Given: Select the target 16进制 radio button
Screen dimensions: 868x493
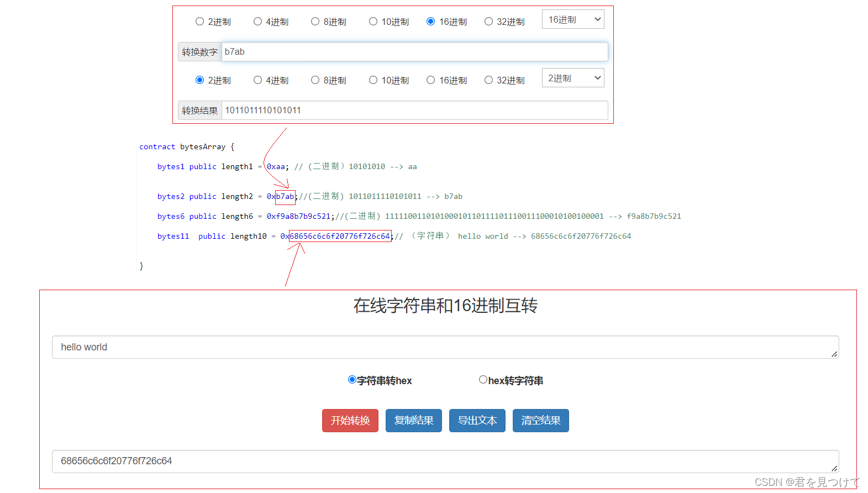Looking at the screenshot, I should (x=430, y=80).
